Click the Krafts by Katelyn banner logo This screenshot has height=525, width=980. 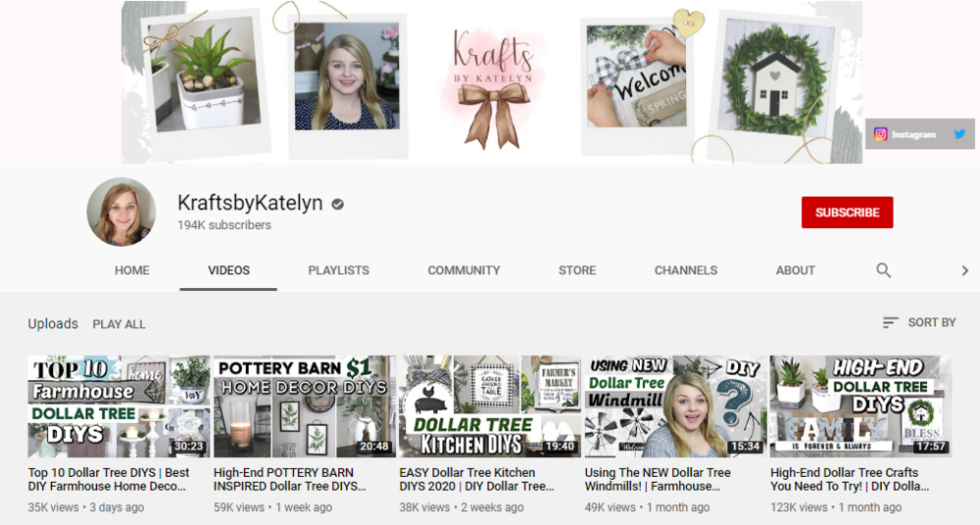pyautogui.click(x=493, y=87)
